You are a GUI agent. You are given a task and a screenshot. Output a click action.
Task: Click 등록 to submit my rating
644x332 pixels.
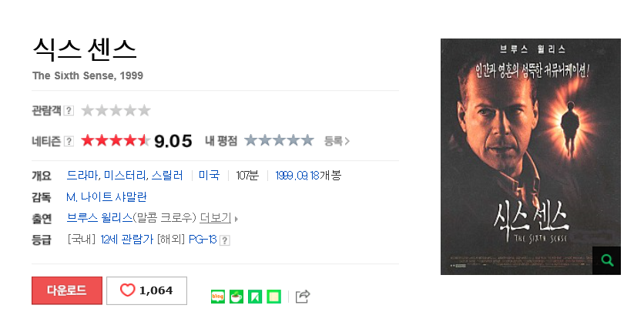pyautogui.click(x=337, y=141)
